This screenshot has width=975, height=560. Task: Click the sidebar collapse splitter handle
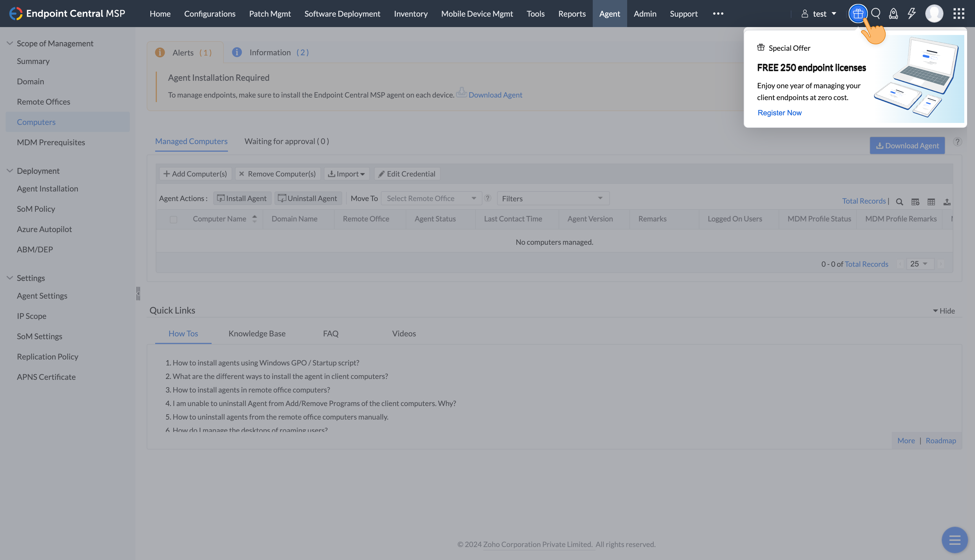(x=138, y=294)
